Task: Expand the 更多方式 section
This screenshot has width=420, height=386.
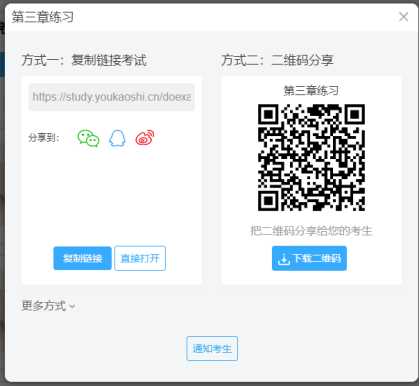Action: click(x=48, y=306)
